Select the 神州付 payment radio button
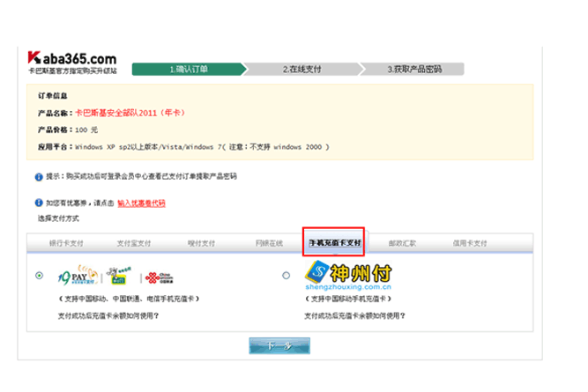The width and height of the screenshot is (588, 392). point(287,276)
